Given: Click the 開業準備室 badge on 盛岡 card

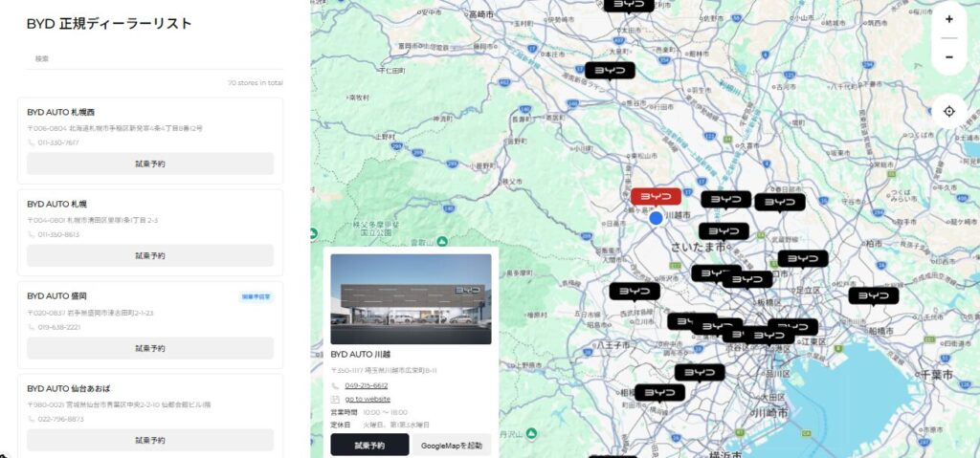Looking at the screenshot, I should [x=256, y=296].
